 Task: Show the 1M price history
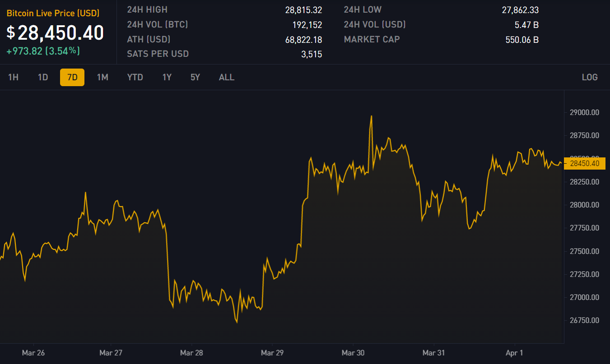click(102, 77)
